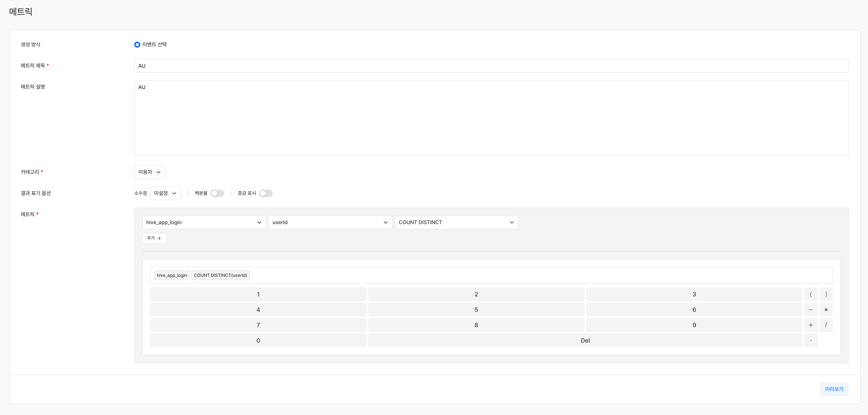Open the 소수점 미설정 dropdown
Screen dimensions: 868x415
165,193
